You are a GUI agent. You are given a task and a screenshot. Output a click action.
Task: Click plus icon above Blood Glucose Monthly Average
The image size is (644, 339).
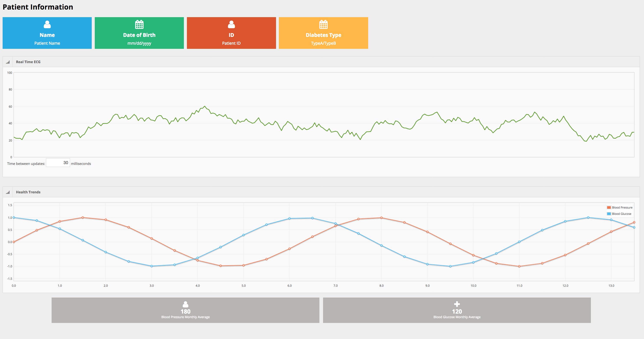pyautogui.click(x=457, y=304)
